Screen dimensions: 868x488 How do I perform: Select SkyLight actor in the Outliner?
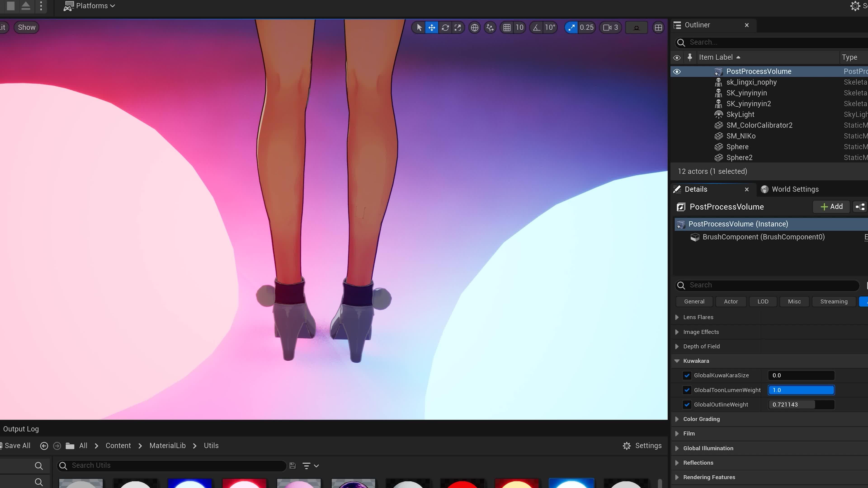[740, 115]
